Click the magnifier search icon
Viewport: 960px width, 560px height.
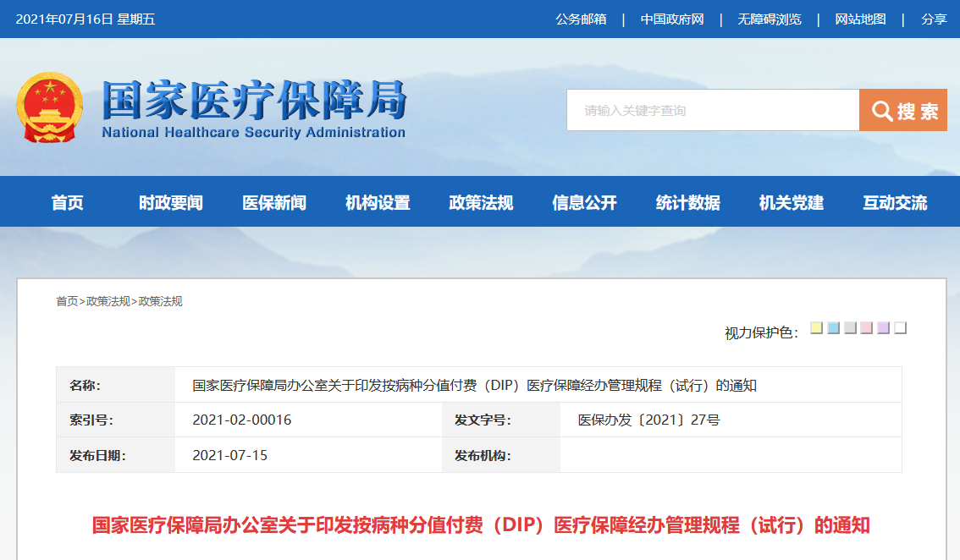tap(881, 111)
